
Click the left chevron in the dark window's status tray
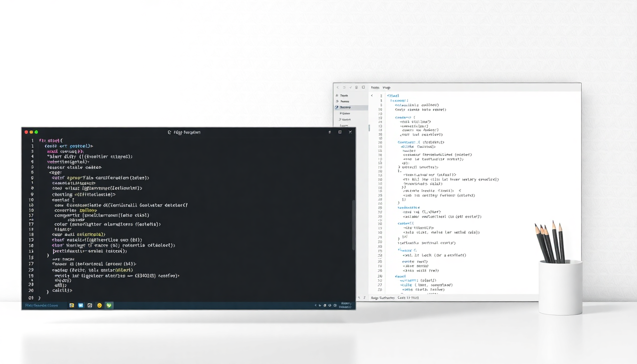click(x=316, y=306)
